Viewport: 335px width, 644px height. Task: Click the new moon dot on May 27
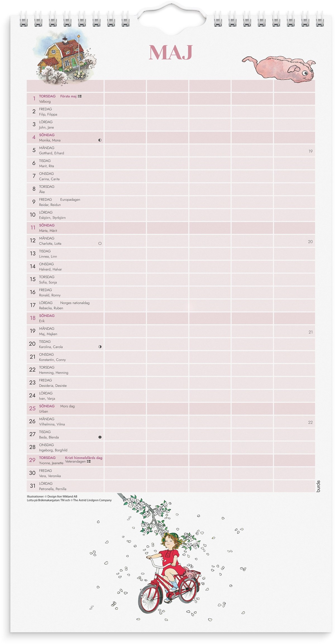tap(100, 437)
